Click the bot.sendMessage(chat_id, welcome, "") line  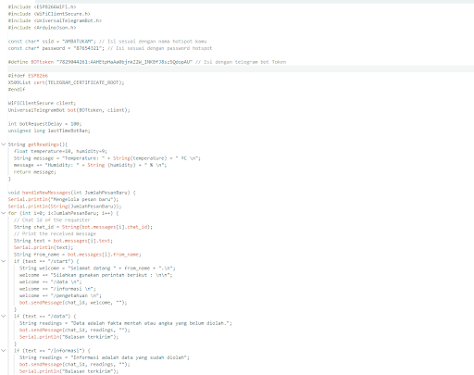pos(73,303)
